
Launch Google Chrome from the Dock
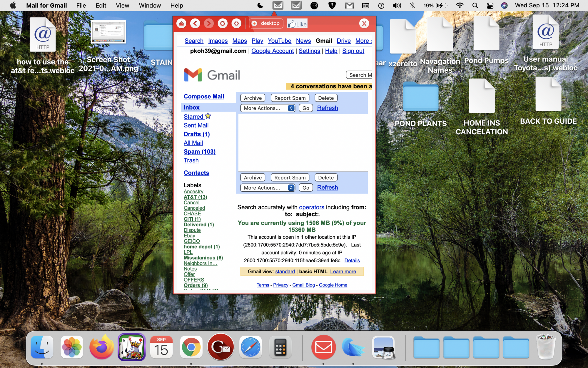[191, 347]
